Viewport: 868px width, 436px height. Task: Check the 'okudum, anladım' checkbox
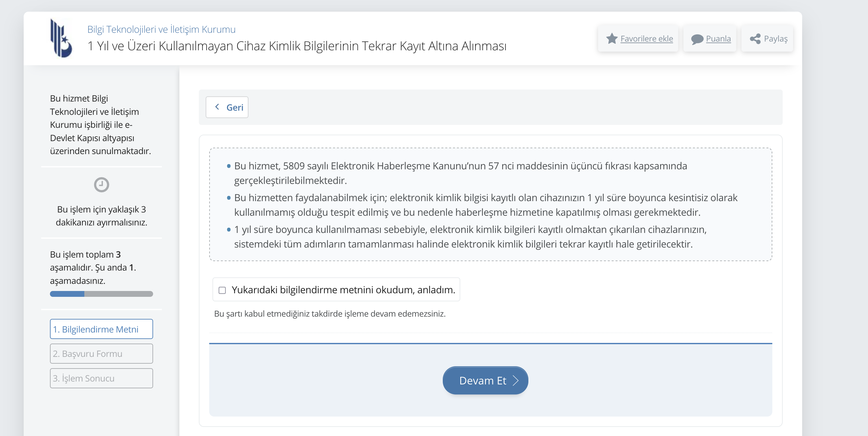(x=222, y=290)
